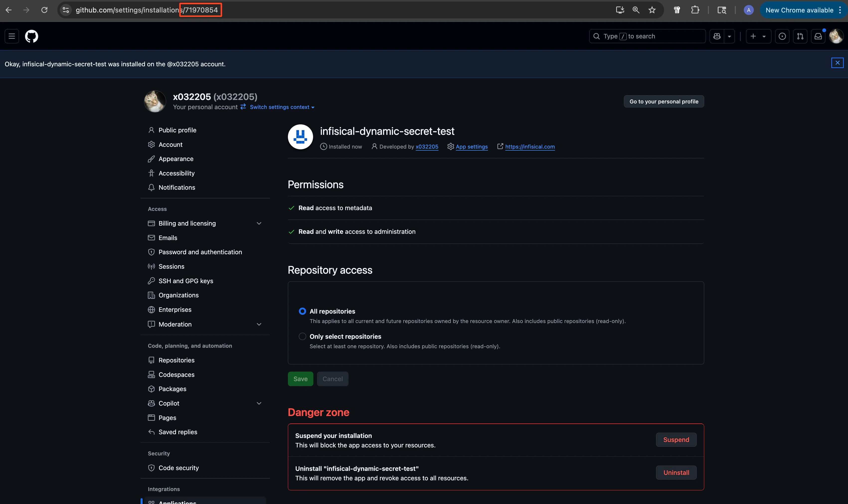This screenshot has width=848, height=504.
Task: Focus the Type / to search field
Action: click(647, 36)
